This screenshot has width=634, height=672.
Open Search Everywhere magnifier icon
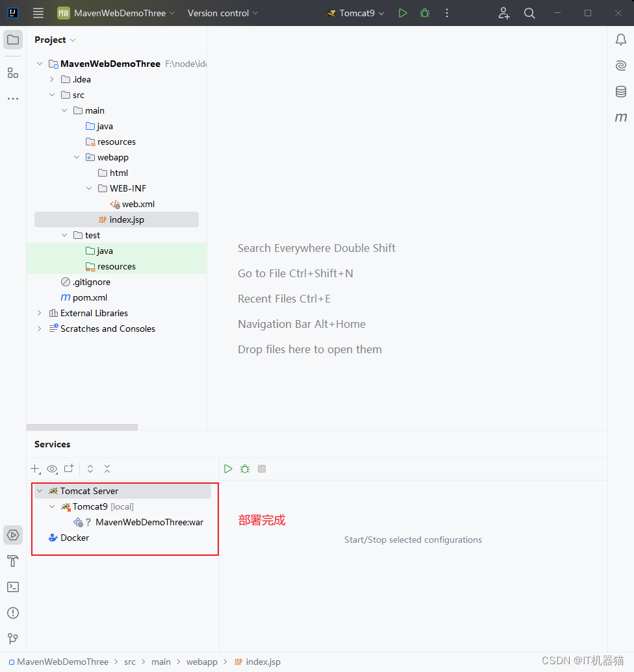click(529, 13)
